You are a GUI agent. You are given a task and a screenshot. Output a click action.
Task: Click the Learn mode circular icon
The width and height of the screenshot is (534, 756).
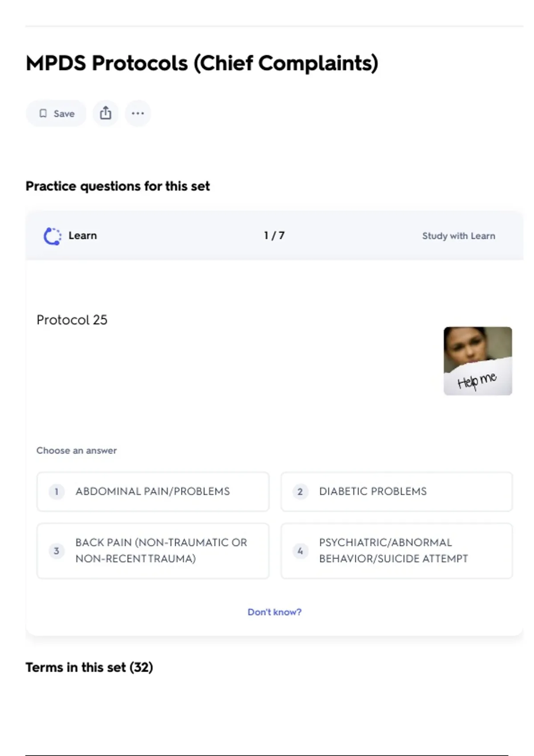click(x=52, y=236)
